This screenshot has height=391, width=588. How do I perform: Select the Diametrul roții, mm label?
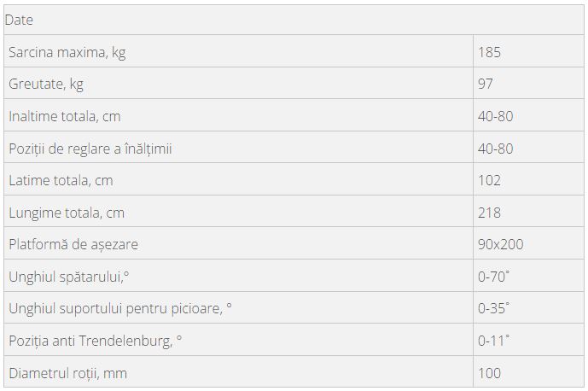click(68, 373)
